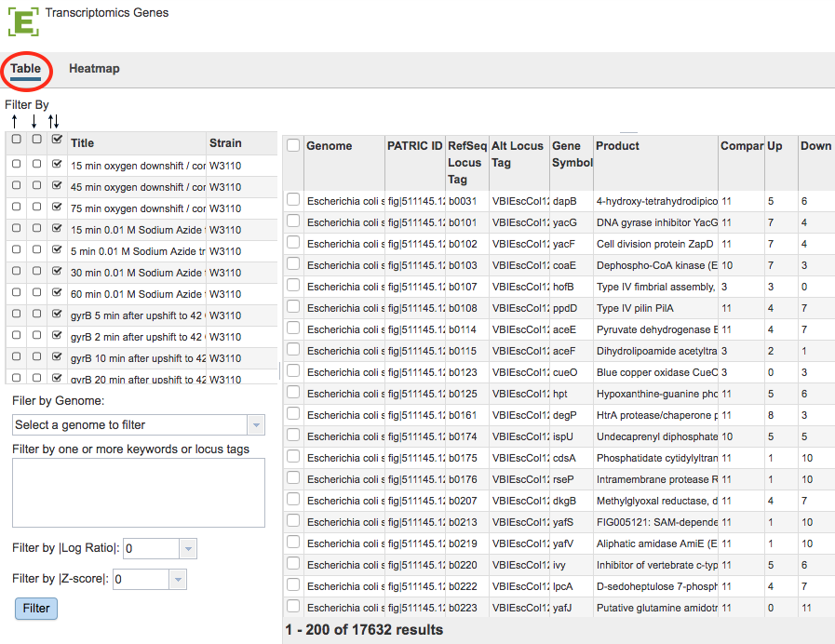Select the gene row checkbox for b0107 hofB
The width and height of the screenshot is (835, 644).
[x=293, y=285]
